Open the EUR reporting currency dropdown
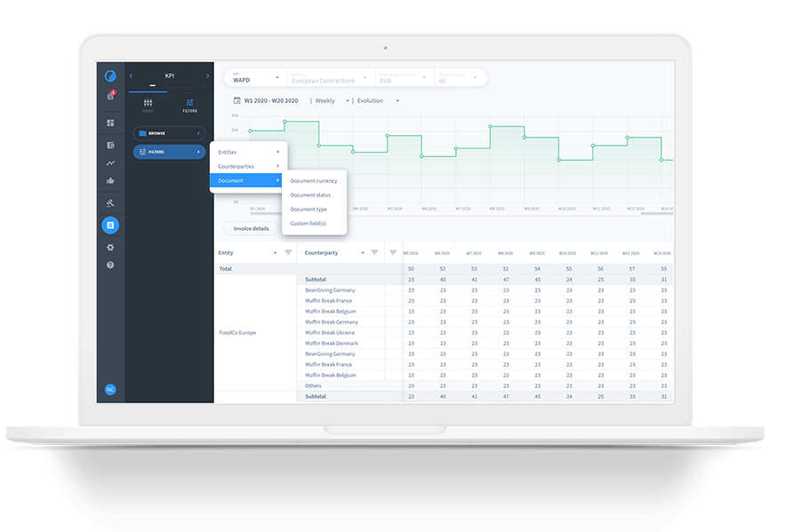Viewport: 800px width, 532px height. tap(403, 78)
